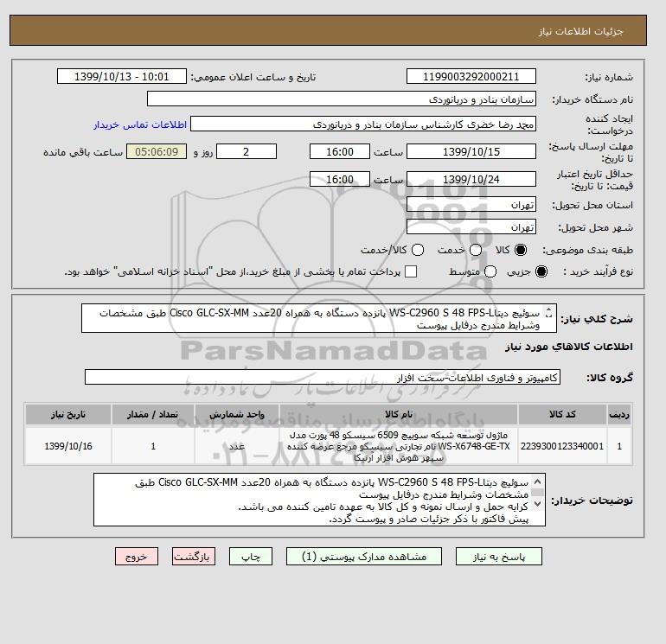Open the اطلاعات تماس خریدار link
The image size is (666, 644).
(x=140, y=124)
